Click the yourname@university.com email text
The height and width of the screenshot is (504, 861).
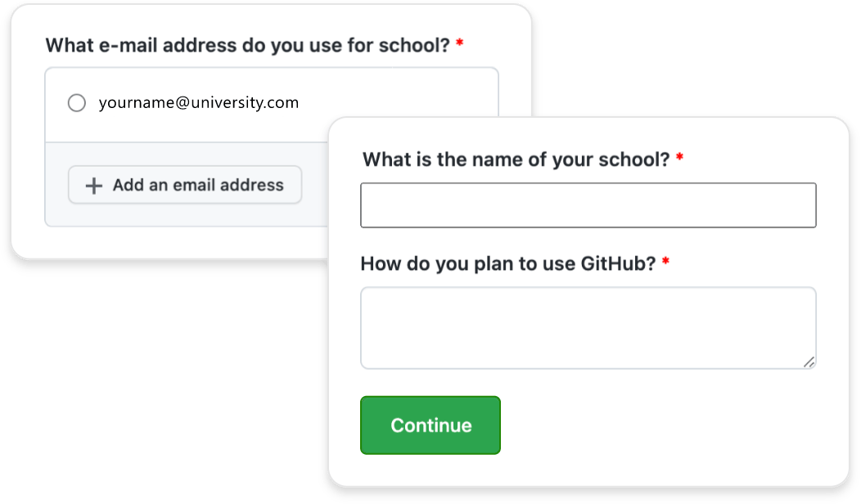click(199, 103)
